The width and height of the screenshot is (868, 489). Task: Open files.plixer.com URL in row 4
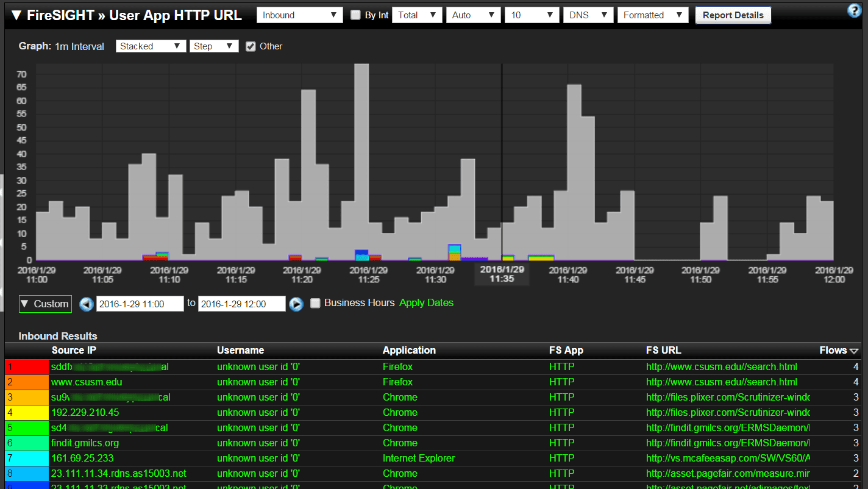click(x=728, y=413)
